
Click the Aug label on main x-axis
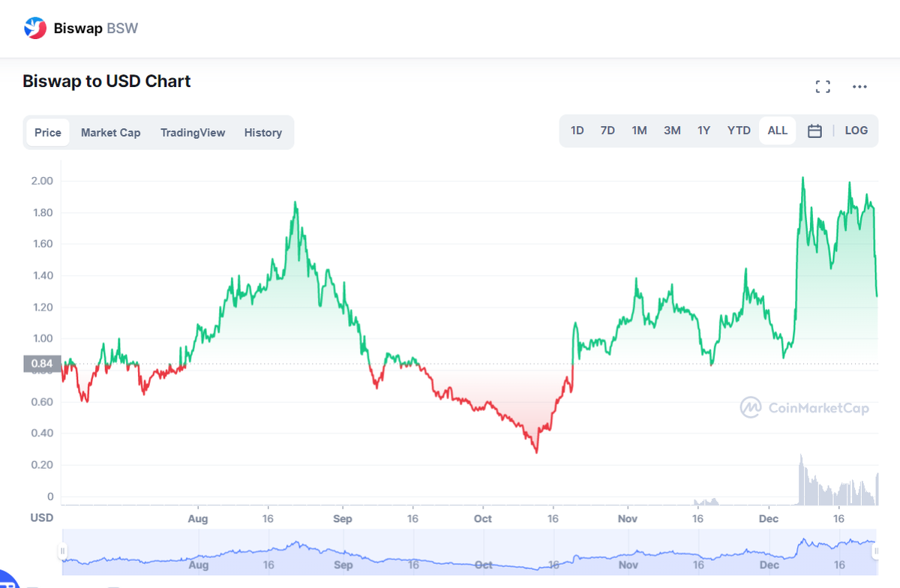pos(198,519)
